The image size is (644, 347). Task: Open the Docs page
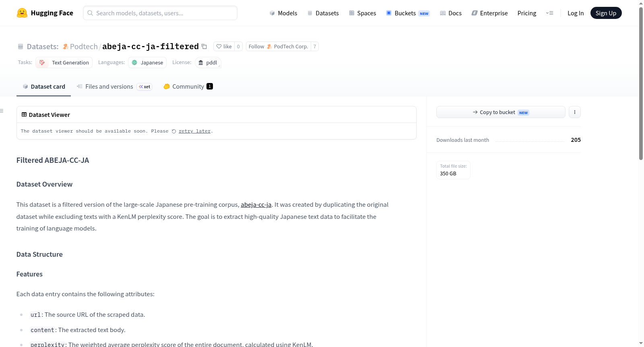(451, 13)
